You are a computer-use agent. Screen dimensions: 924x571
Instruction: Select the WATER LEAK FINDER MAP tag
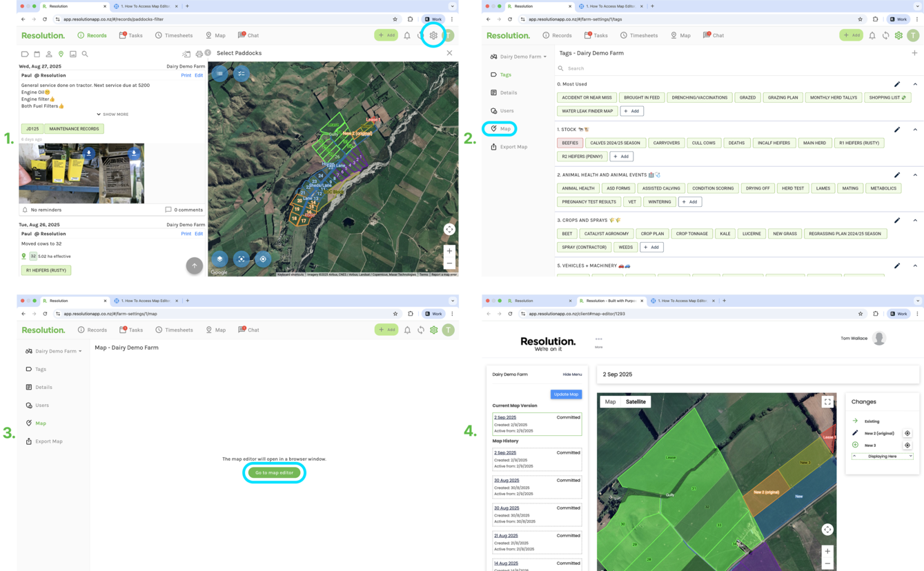[587, 111]
